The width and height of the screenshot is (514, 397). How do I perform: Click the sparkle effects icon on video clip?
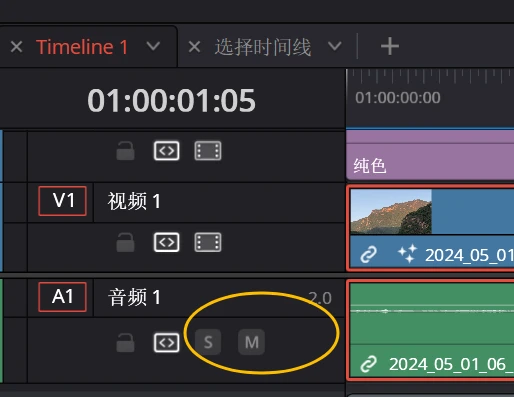[x=407, y=254]
